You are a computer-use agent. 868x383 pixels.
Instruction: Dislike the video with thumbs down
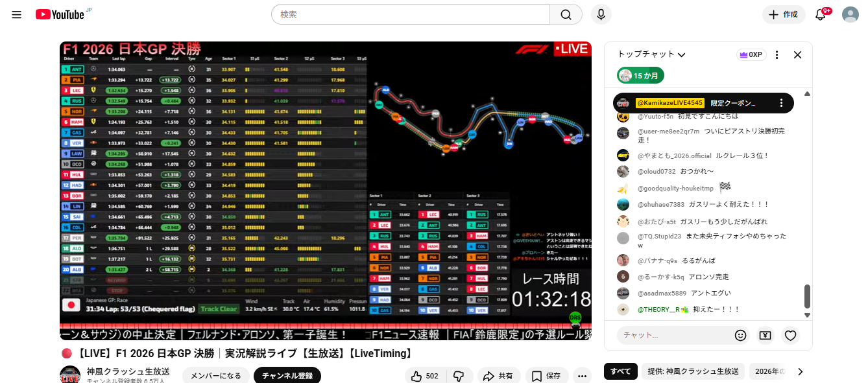click(459, 376)
